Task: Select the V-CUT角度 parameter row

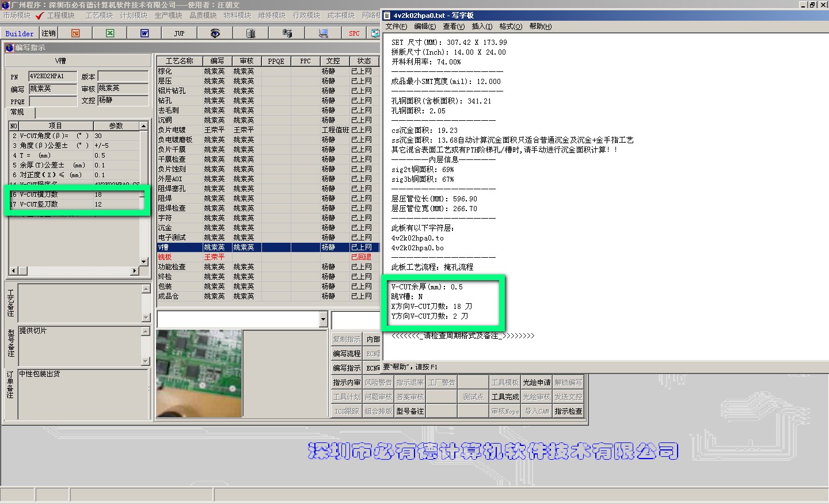Action: coord(74,136)
